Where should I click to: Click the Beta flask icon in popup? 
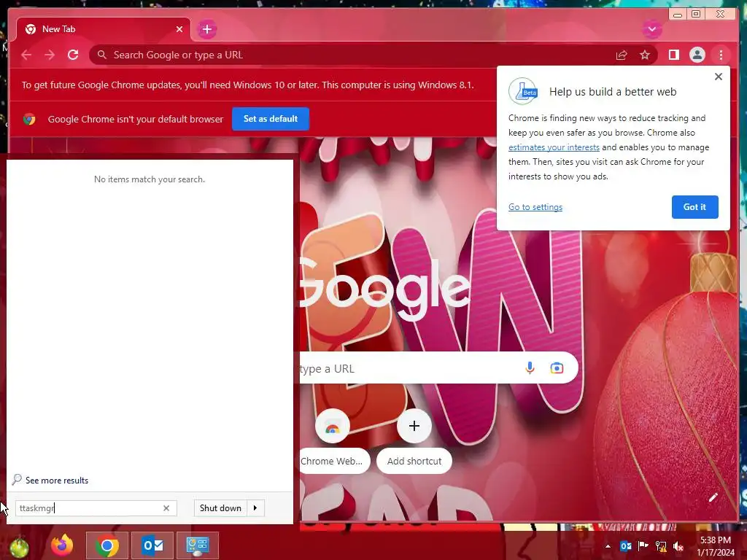click(523, 91)
